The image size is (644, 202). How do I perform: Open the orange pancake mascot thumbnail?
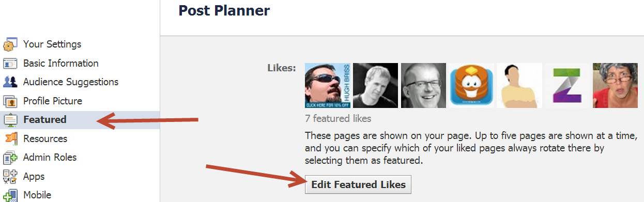tap(471, 85)
